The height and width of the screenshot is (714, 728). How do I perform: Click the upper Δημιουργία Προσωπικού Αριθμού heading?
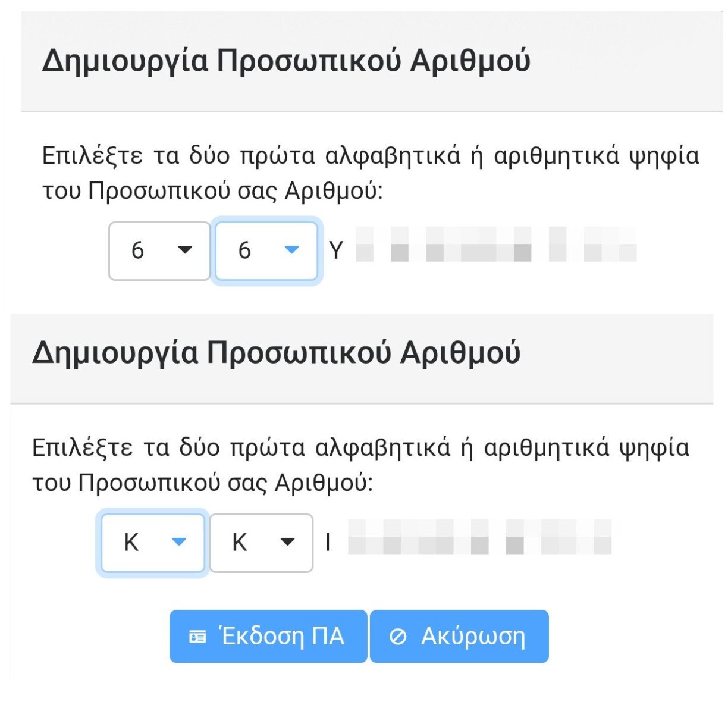coord(286,61)
